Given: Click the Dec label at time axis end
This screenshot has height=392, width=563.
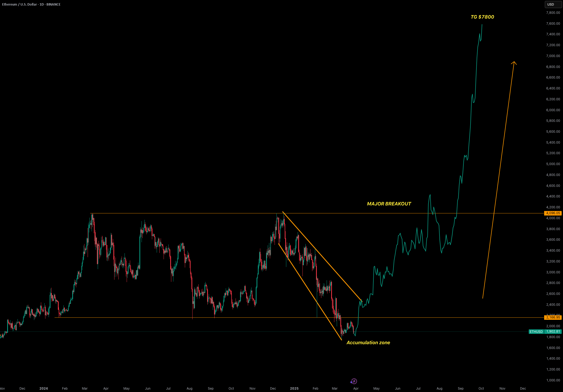Looking at the screenshot, I should coord(523,389).
